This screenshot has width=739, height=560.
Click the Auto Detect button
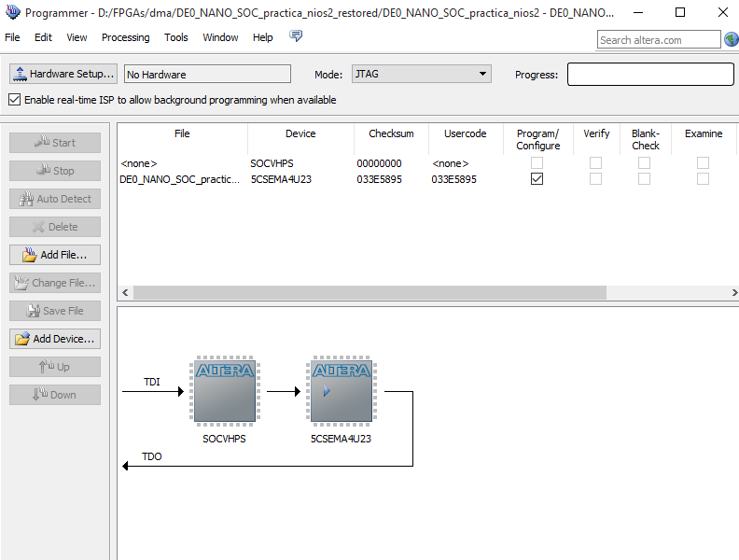tap(55, 199)
